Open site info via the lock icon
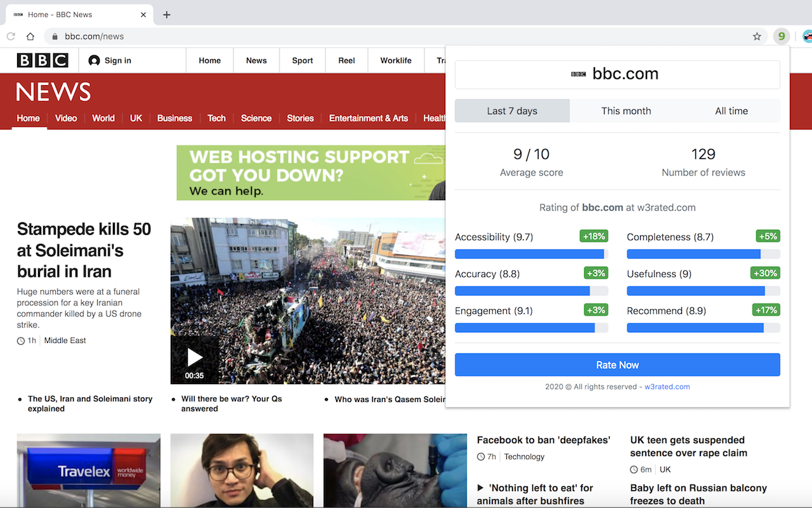812x508 pixels. tap(56, 36)
